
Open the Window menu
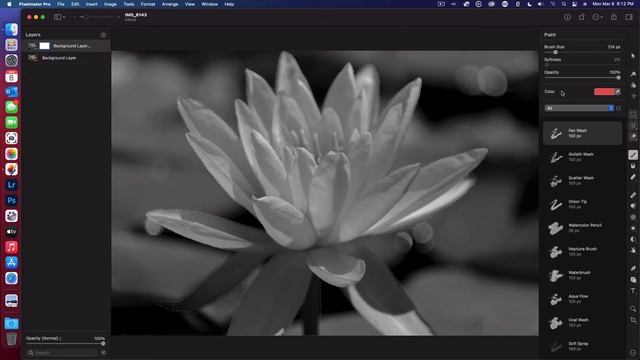pos(210,4)
